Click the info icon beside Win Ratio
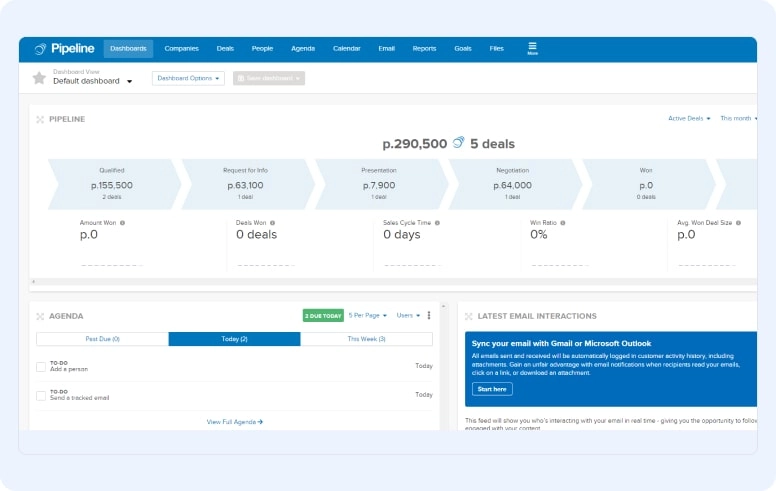776x491 pixels. [x=563, y=223]
